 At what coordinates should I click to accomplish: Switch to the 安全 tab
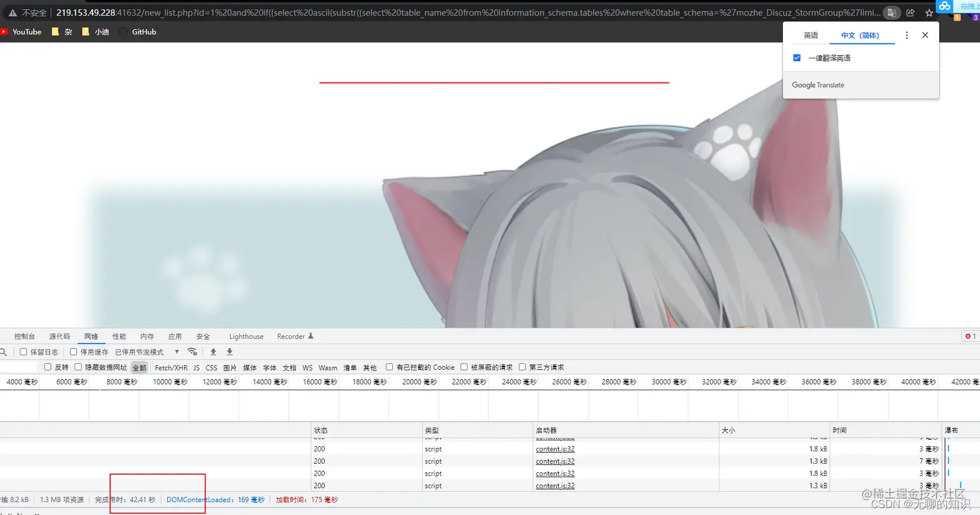pos(203,336)
